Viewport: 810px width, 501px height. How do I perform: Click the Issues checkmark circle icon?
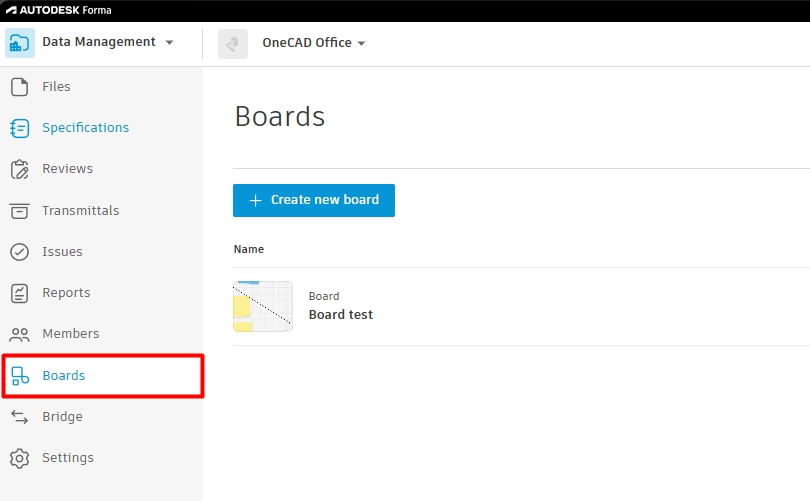pyautogui.click(x=20, y=252)
